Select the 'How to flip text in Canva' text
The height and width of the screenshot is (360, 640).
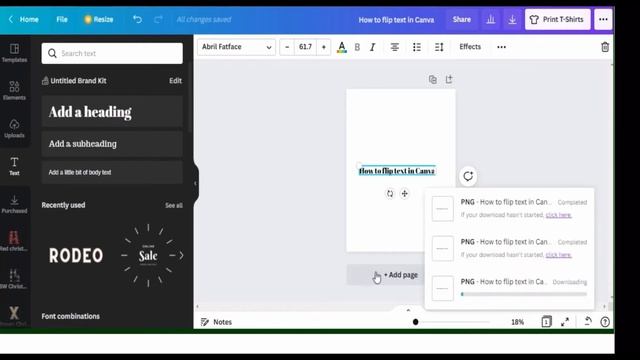(x=397, y=171)
